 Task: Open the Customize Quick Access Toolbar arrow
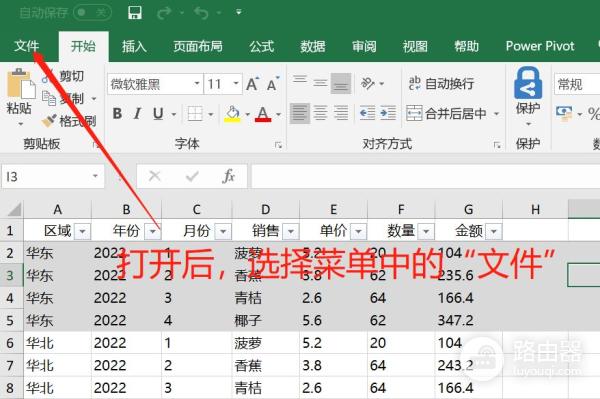coord(238,12)
